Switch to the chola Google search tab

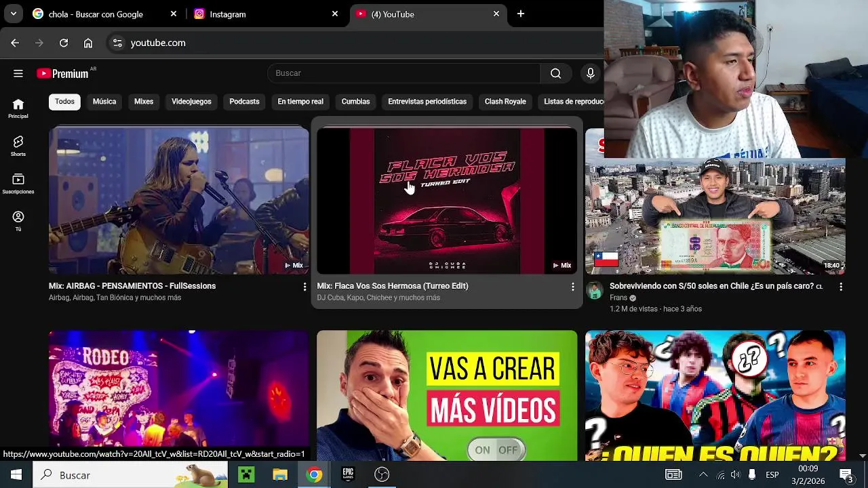(104, 14)
